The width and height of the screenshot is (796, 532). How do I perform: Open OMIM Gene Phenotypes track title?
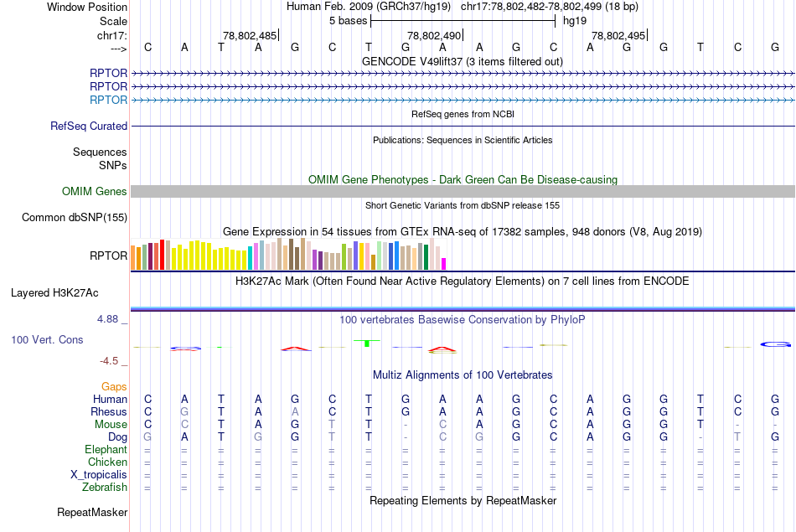click(x=463, y=179)
